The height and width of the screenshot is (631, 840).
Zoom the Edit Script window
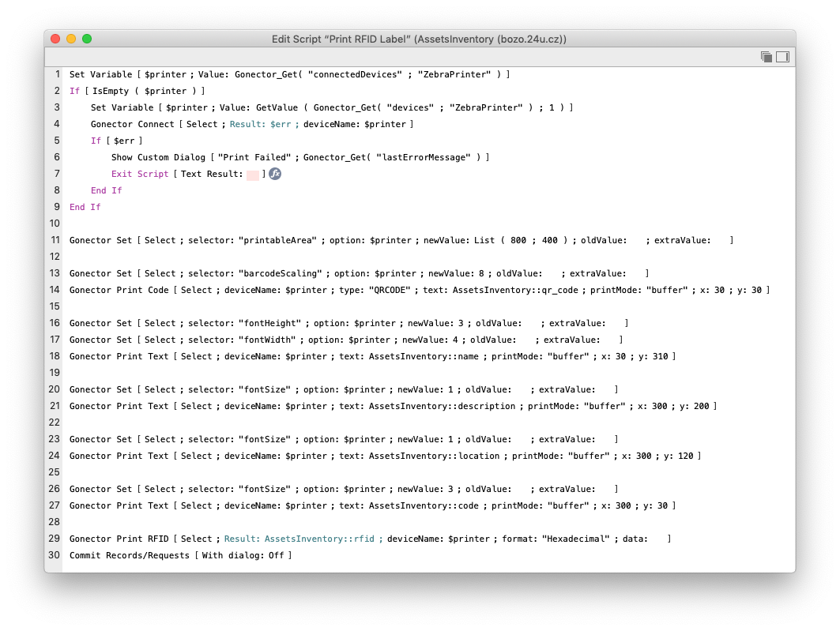pyautogui.click(x=87, y=39)
